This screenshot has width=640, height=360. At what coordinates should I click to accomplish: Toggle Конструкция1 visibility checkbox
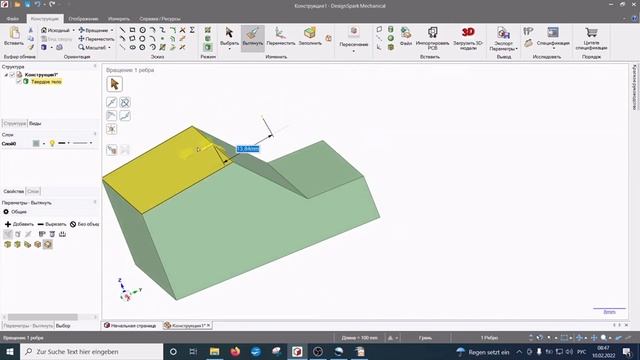point(12,75)
